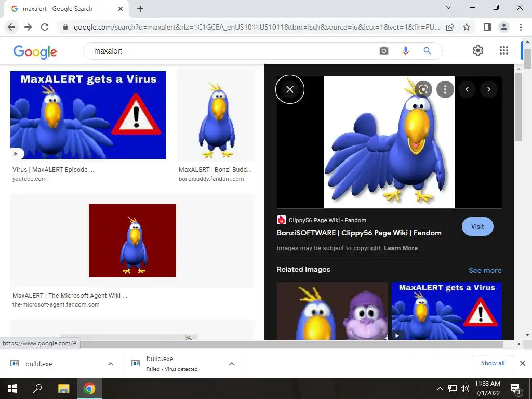The image size is (532, 399).
Task: Open Google quick settings gear
Action: click(478, 50)
